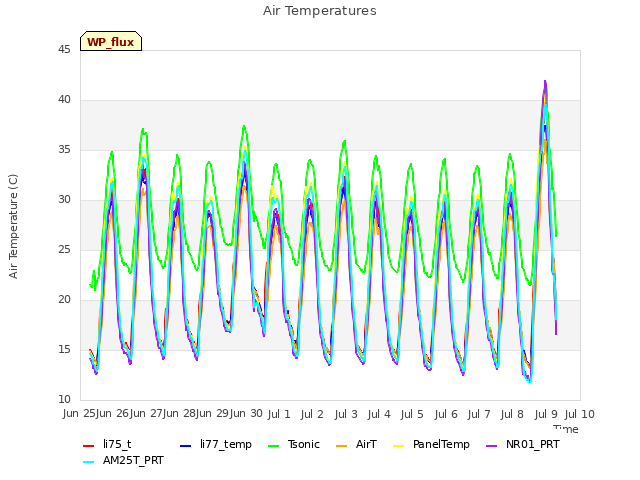640x480 pixels.
Task: Click the Jul 7 x-axis date label
Action: pyautogui.click(x=479, y=414)
